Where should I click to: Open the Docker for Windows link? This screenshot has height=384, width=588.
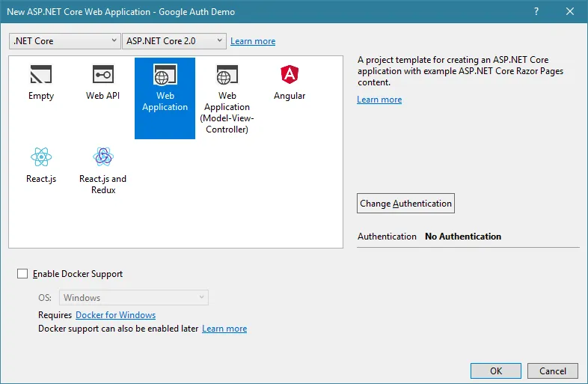coord(115,315)
